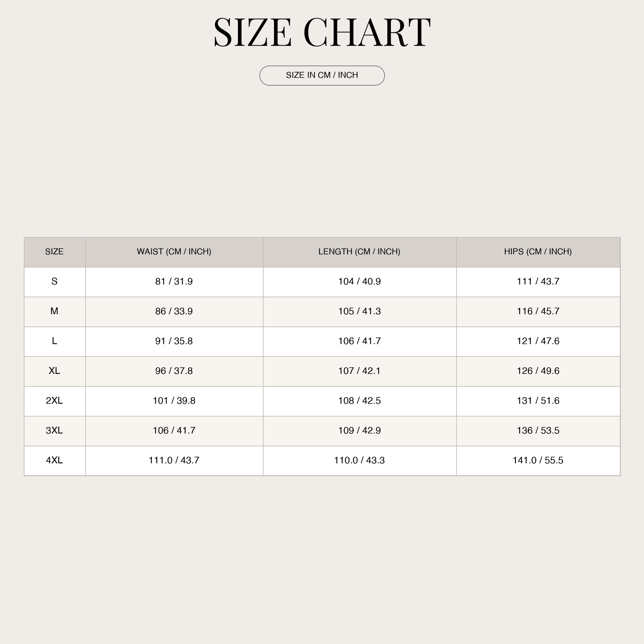Click hips value 136 / 53.5

(538, 431)
